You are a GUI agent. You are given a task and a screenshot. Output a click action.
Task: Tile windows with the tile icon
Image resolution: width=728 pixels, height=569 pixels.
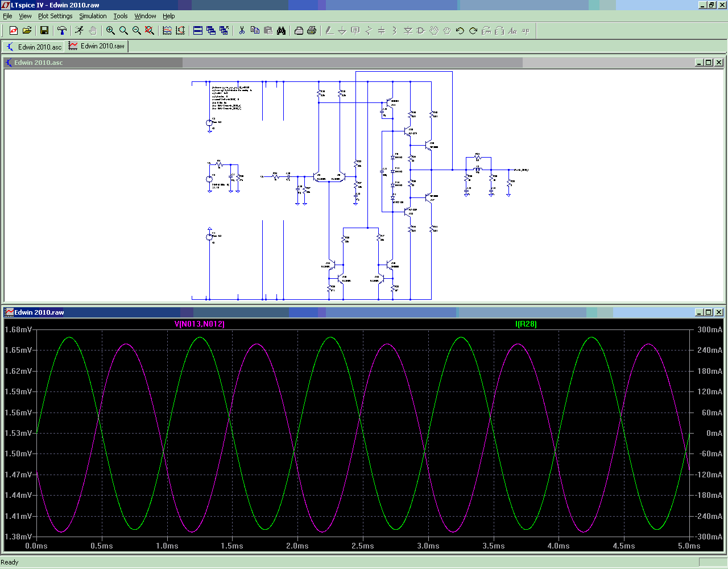tap(198, 31)
